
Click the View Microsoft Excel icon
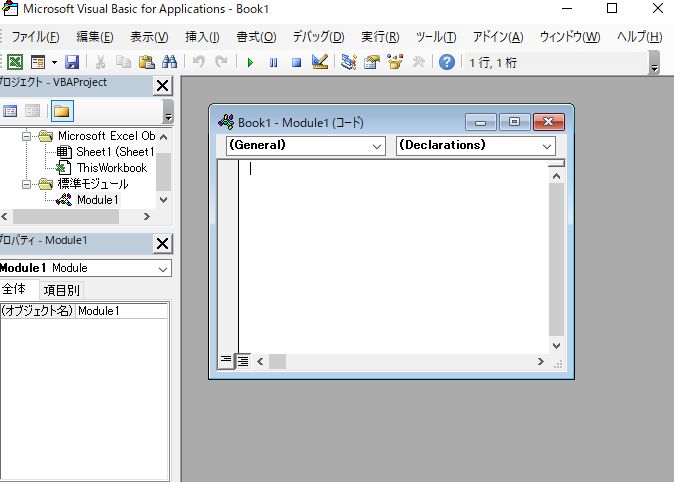15,62
